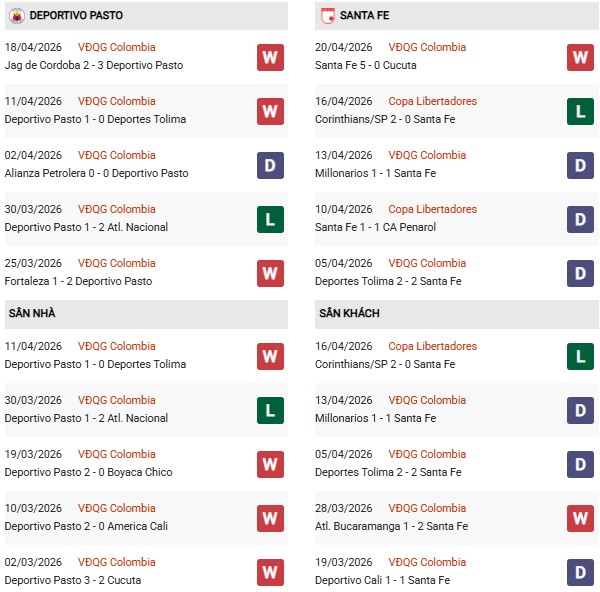Click the Santa Fe team logo
The height and width of the screenshot is (592, 600).
coord(326,15)
